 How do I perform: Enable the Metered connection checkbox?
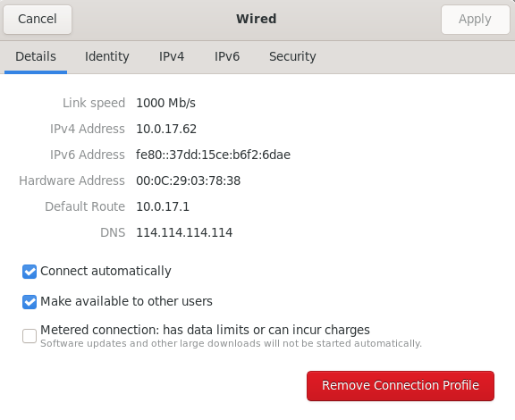coord(30,336)
